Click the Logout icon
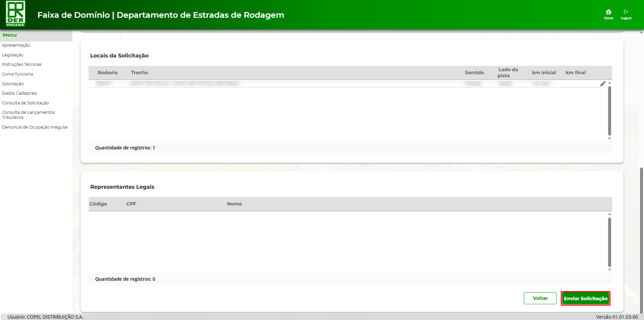 pyautogui.click(x=626, y=14)
